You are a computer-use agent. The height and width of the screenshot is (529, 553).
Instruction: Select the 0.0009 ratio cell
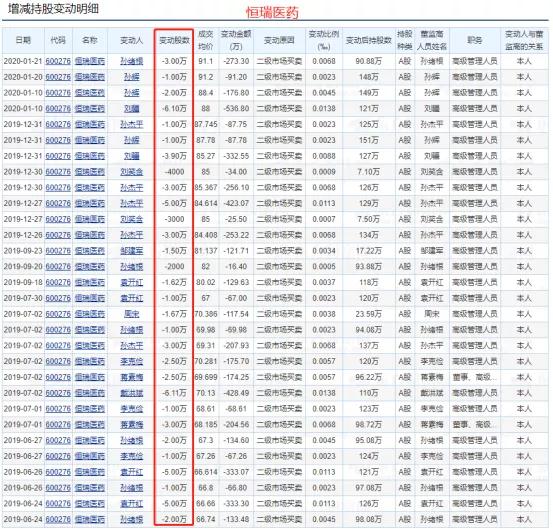tap(324, 172)
